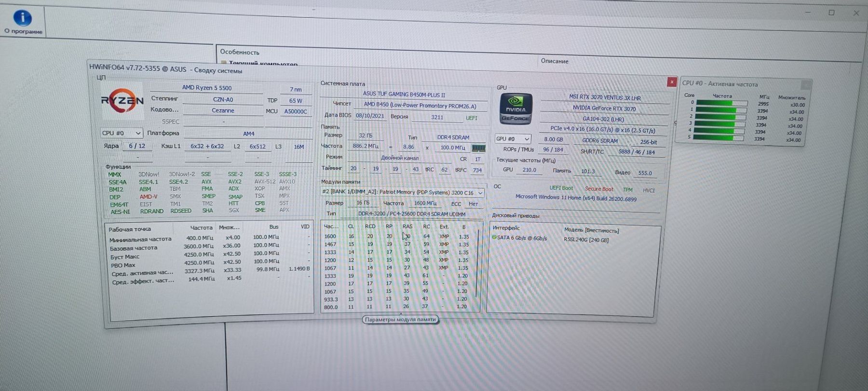This screenshot has height=391, width=868.
Task: Click the AMD Ryzen logo image
Action: coord(122,100)
